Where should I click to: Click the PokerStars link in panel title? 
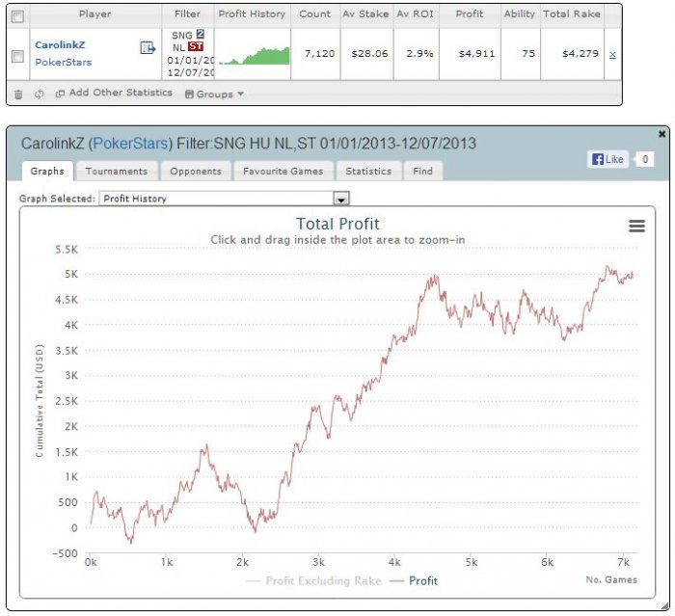pyautogui.click(x=130, y=144)
